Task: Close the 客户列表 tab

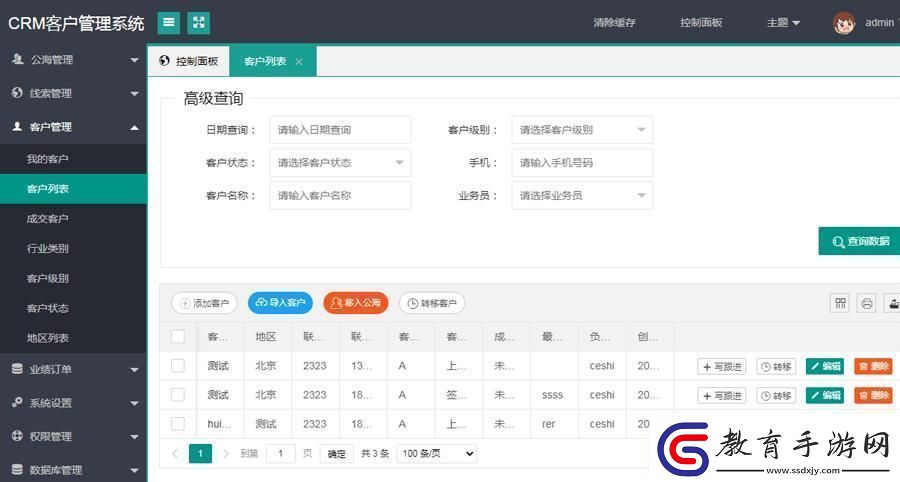Action: [x=299, y=61]
